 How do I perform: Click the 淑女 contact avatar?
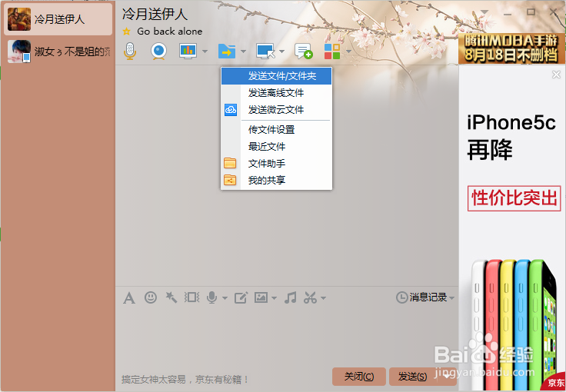tap(19, 51)
